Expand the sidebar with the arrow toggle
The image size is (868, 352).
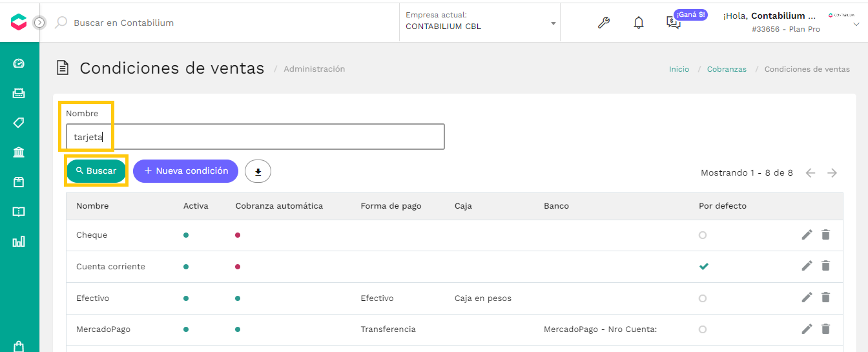point(39,23)
